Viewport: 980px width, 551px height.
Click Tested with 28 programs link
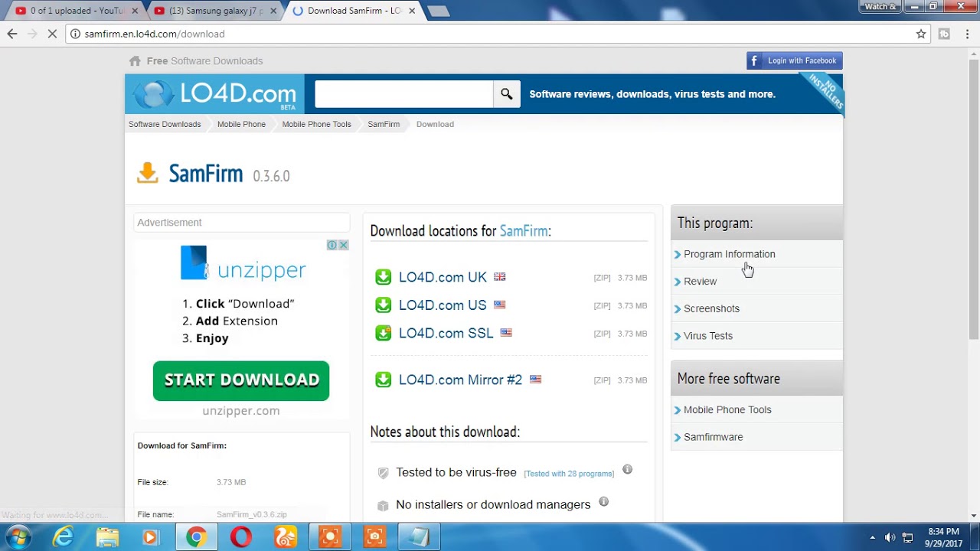pos(569,474)
